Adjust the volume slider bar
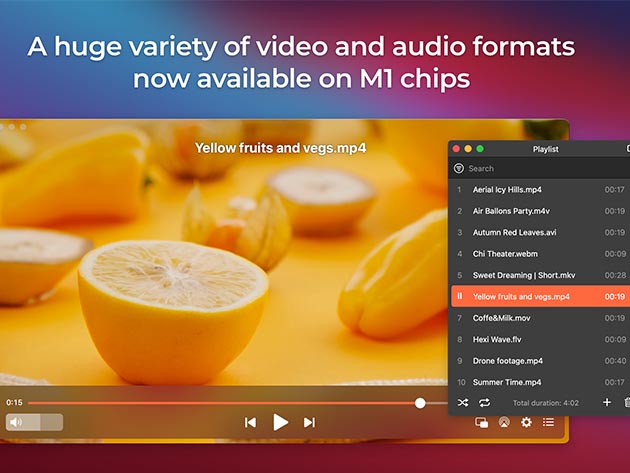The height and width of the screenshot is (473, 630). [x=35, y=422]
